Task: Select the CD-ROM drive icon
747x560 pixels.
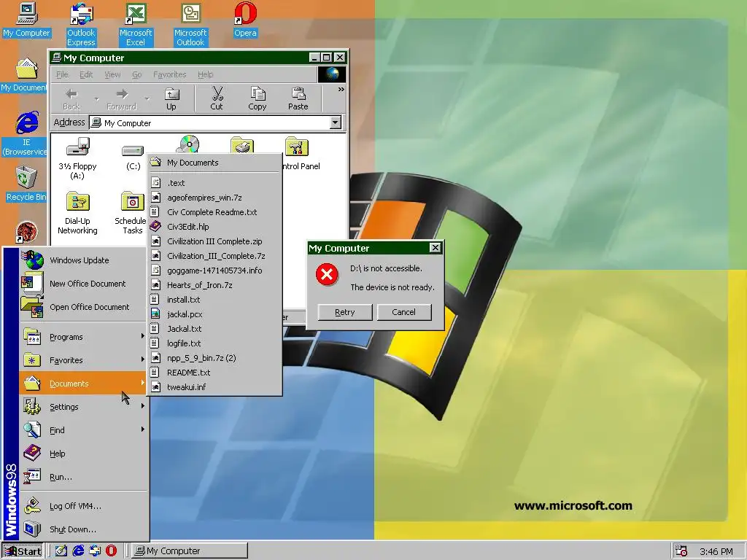Action: [x=189, y=144]
